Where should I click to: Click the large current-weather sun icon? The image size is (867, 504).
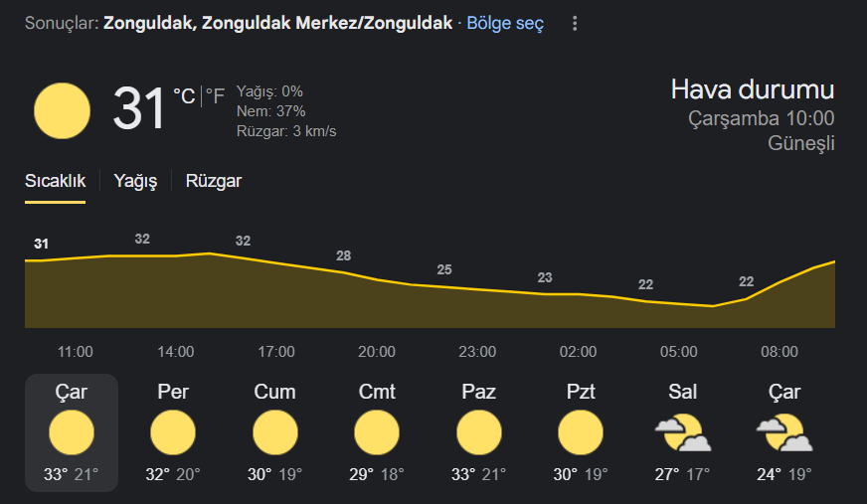click(62, 110)
